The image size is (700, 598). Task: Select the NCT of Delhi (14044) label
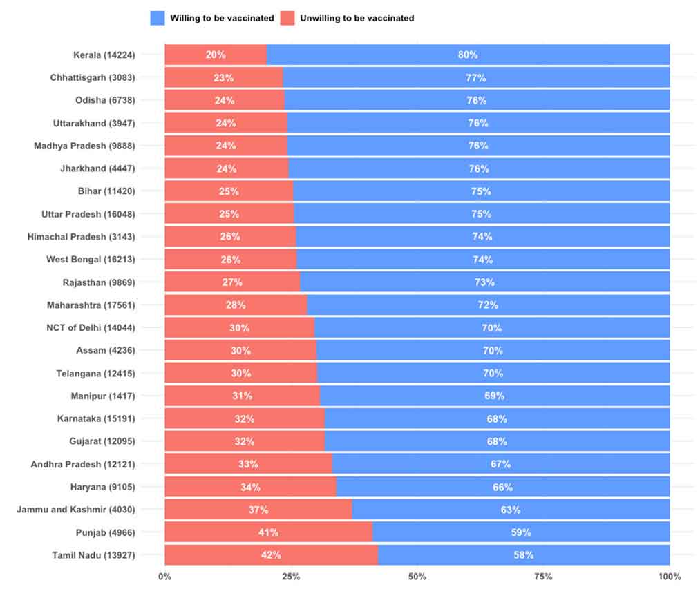click(91, 327)
